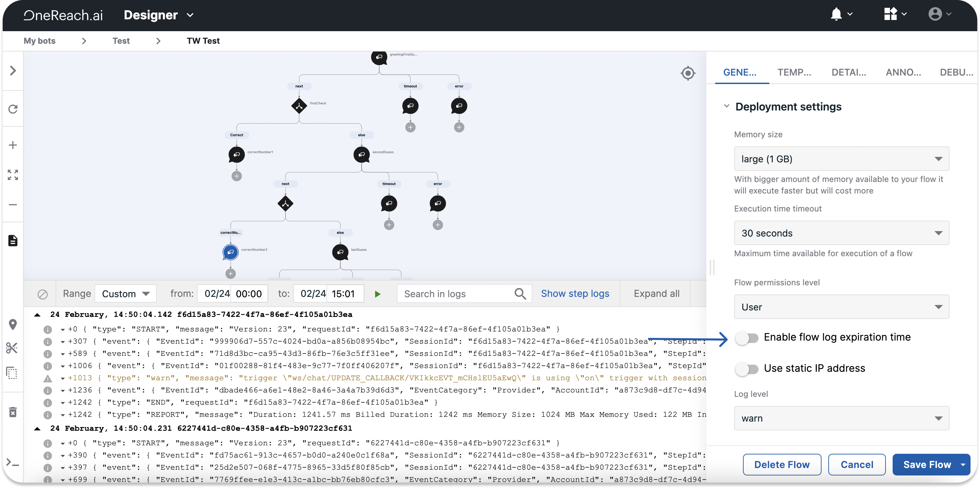The image size is (980, 488).
Task: Click the Delete Flow button
Action: click(x=782, y=464)
